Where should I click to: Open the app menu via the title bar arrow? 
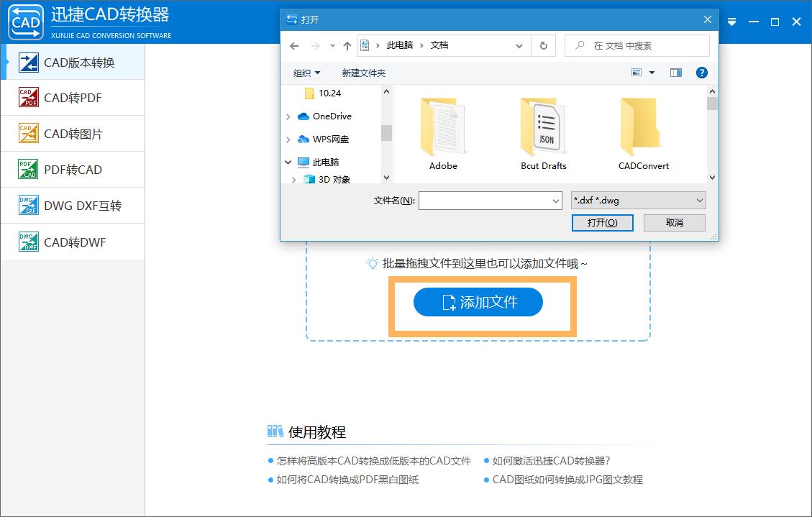[731, 22]
